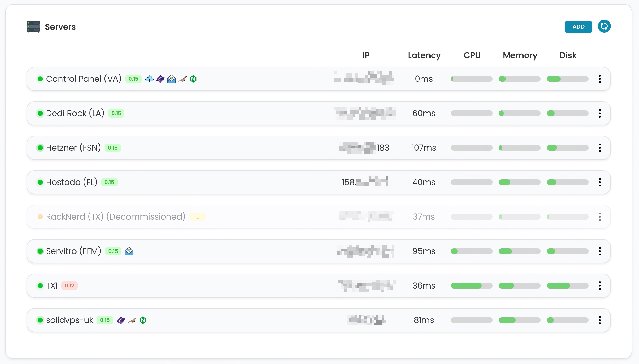Click the server rack icon beside Servers
Viewport: 639px width, 364px height.
tap(33, 27)
